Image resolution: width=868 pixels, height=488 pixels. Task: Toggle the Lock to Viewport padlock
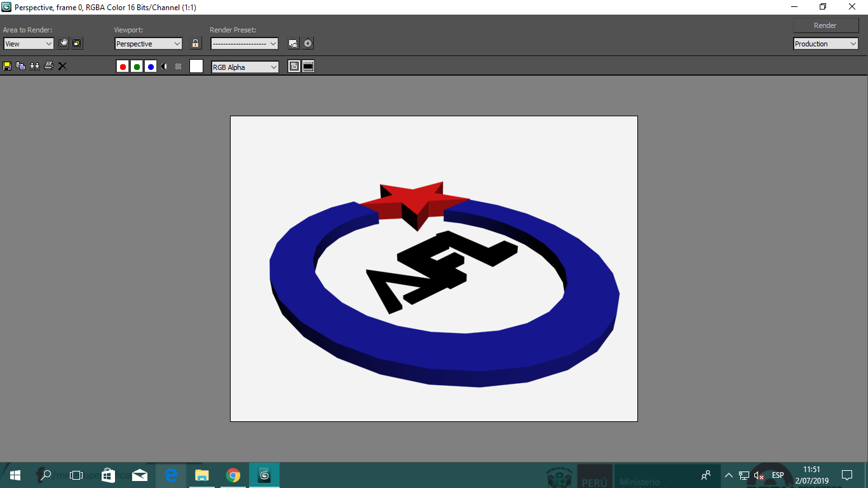196,43
